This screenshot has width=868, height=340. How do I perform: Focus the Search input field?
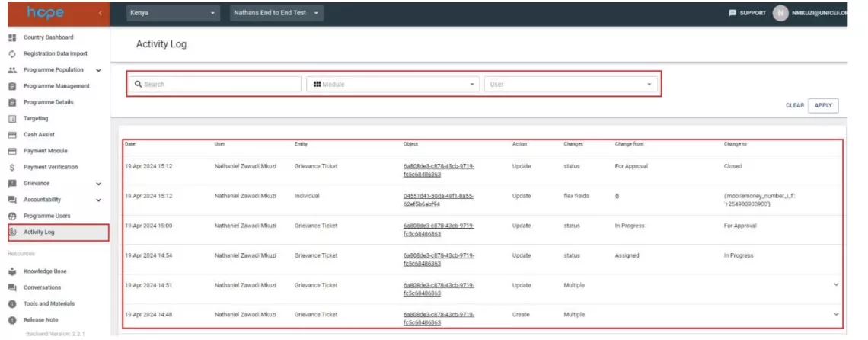(x=215, y=85)
